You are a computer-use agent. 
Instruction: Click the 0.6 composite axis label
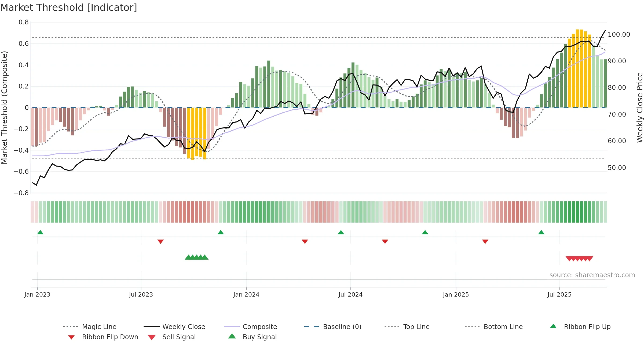click(x=24, y=43)
